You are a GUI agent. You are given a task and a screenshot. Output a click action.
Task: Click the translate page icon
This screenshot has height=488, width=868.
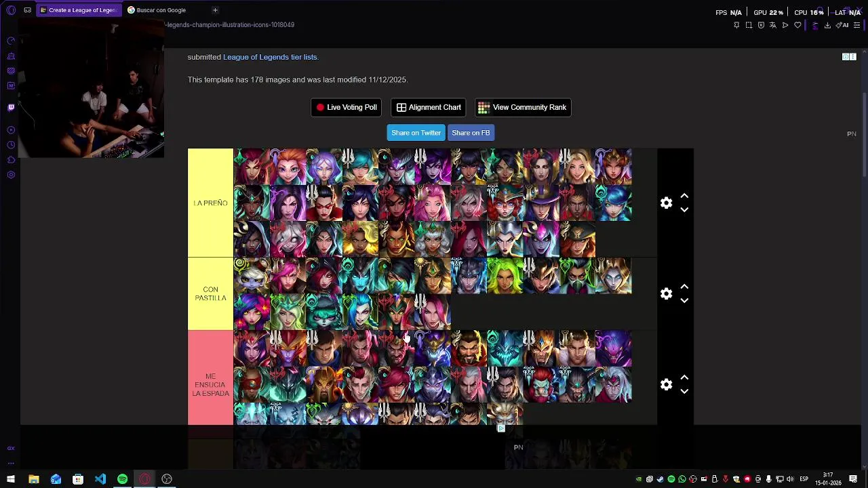click(x=772, y=25)
